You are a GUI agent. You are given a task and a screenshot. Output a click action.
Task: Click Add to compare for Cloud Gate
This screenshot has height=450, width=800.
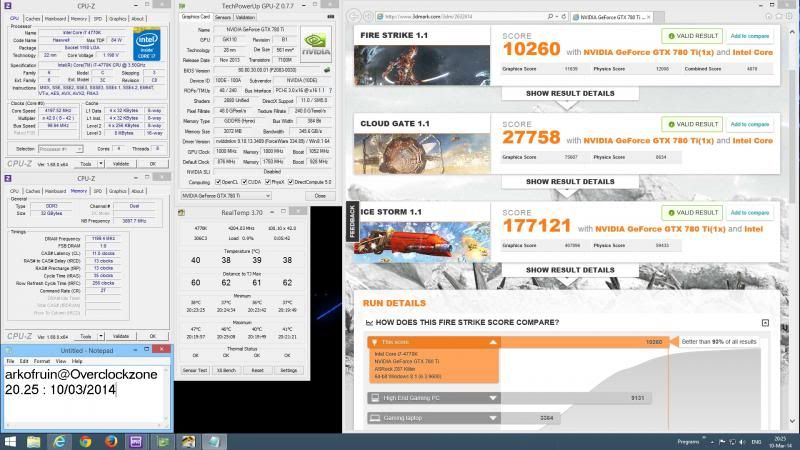749,124
